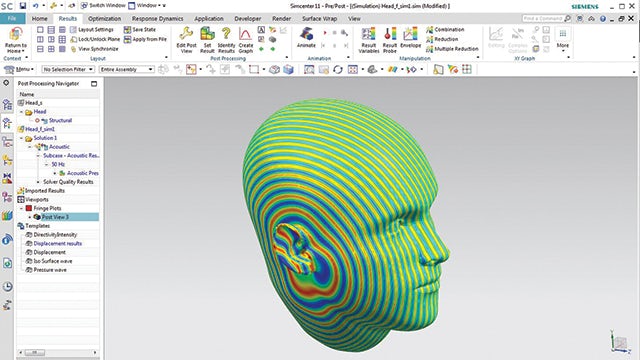Screen dimensions: 640x360
Task: Select the Envelope manipulation icon
Action: point(411,38)
